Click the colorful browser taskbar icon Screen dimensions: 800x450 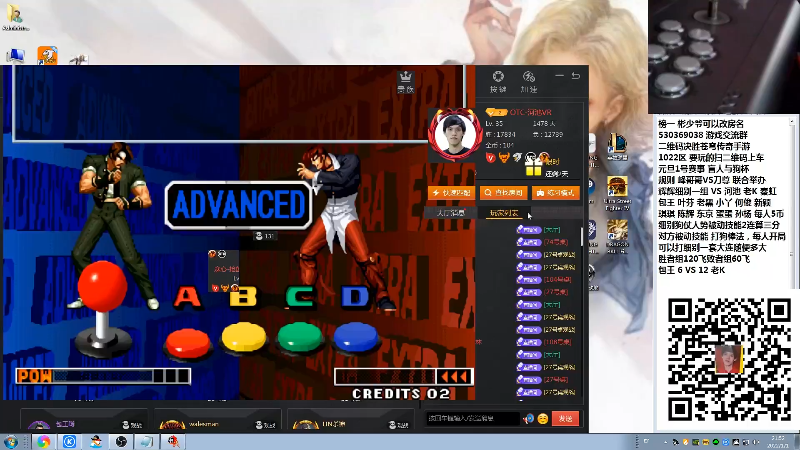click(x=43, y=442)
